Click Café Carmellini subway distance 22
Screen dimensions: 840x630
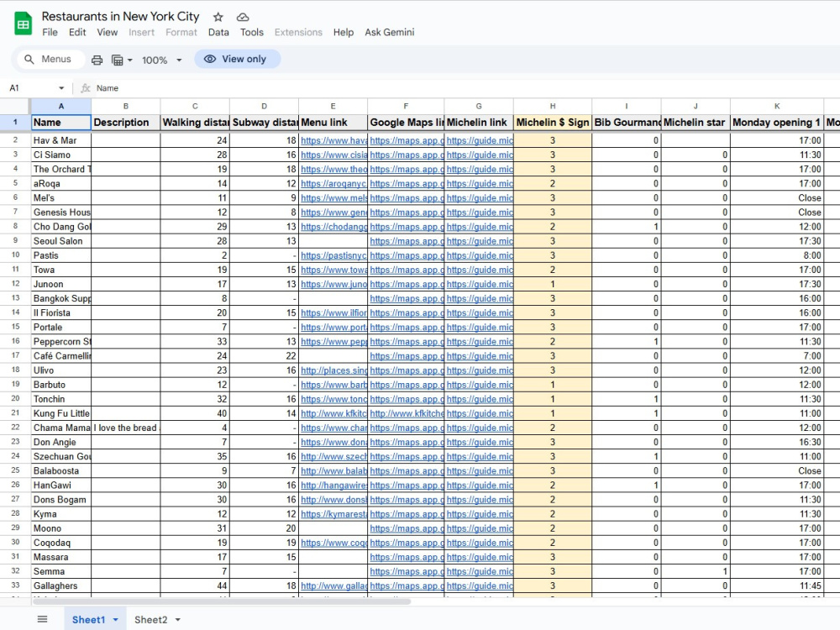pyautogui.click(x=264, y=356)
